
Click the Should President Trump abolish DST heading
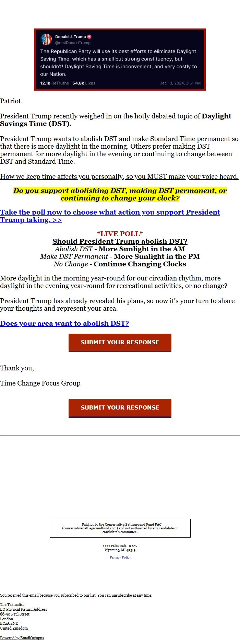click(x=120, y=241)
